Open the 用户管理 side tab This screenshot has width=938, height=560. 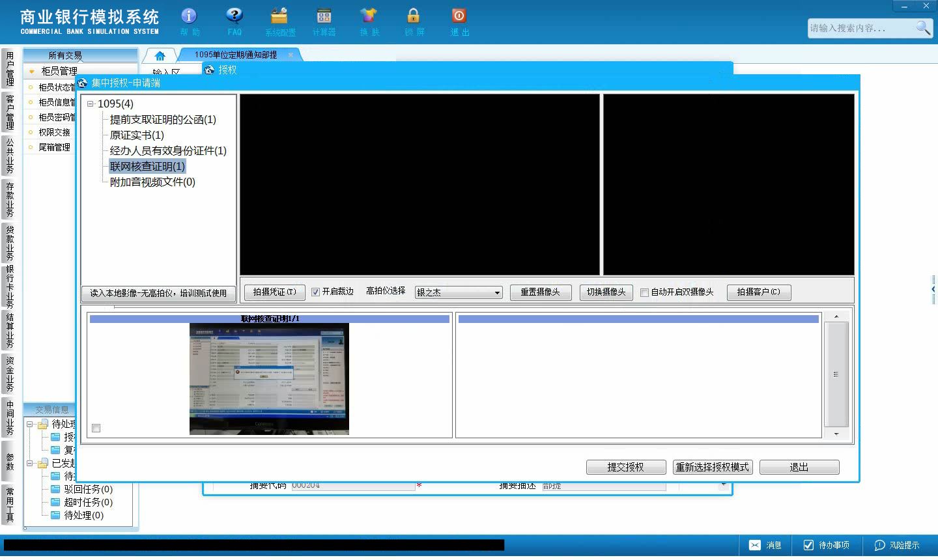pyautogui.click(x=9, y=68)
